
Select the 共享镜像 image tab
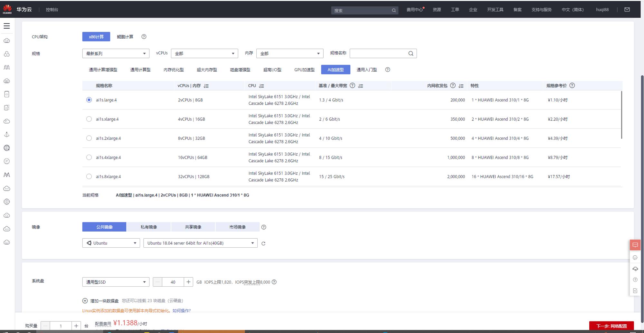(x=193, y=227)
